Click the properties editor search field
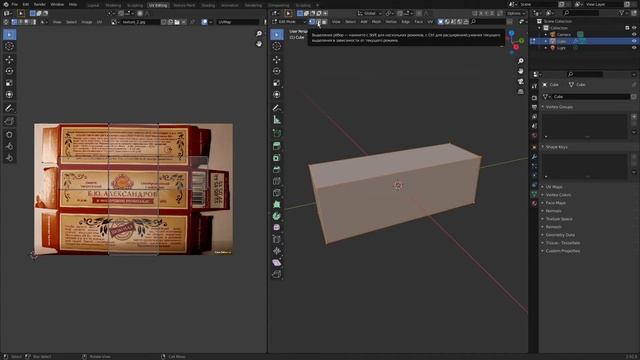The height and width of the screenshot is (360, 640). [585, 74]
